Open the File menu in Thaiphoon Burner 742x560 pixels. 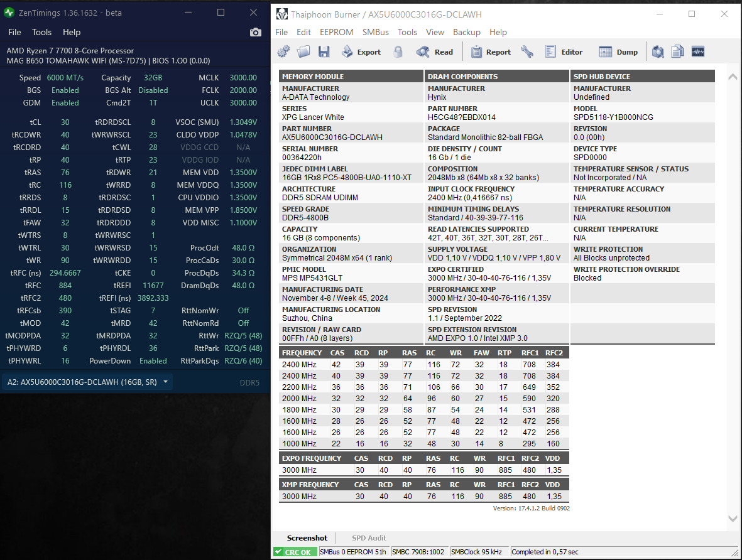281,32
